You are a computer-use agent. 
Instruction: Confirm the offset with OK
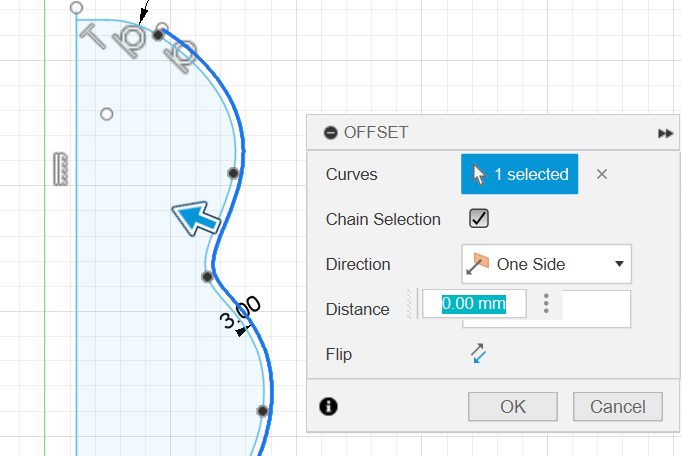[x=513, y=406]
